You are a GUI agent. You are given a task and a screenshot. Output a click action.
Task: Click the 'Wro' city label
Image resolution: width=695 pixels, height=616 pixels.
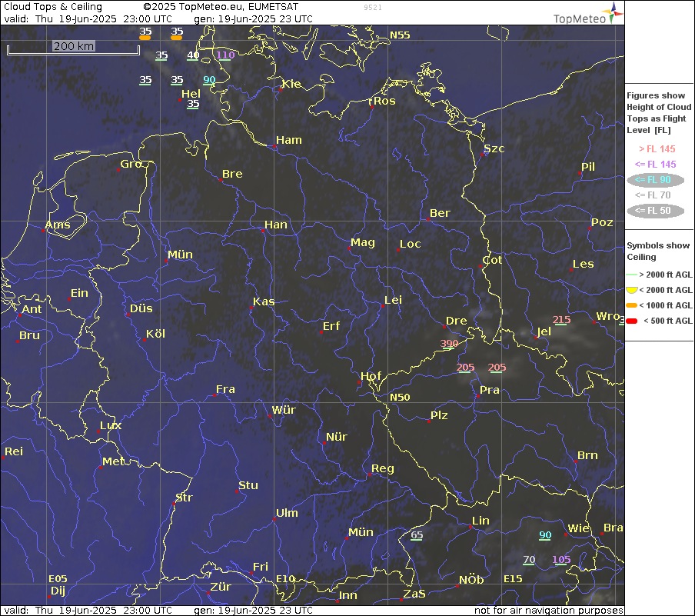pyautogui.click(x=607, y=316)
